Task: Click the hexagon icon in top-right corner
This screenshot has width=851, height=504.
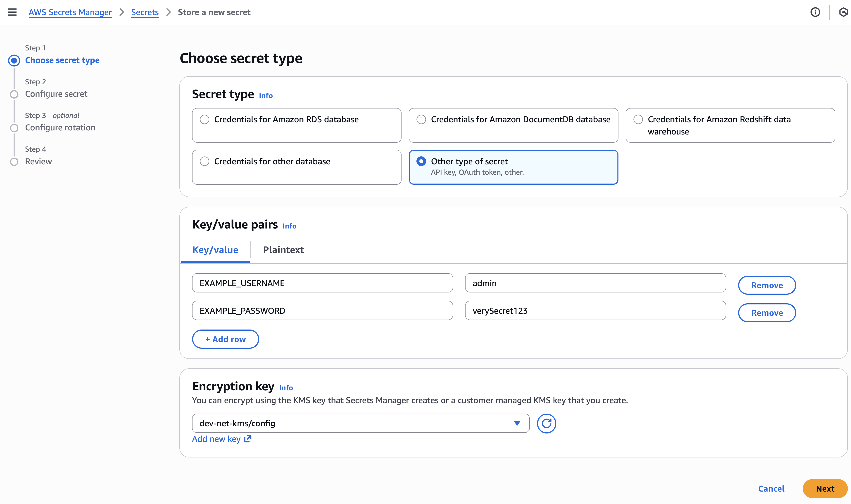Action: click(x=844, y=12)
